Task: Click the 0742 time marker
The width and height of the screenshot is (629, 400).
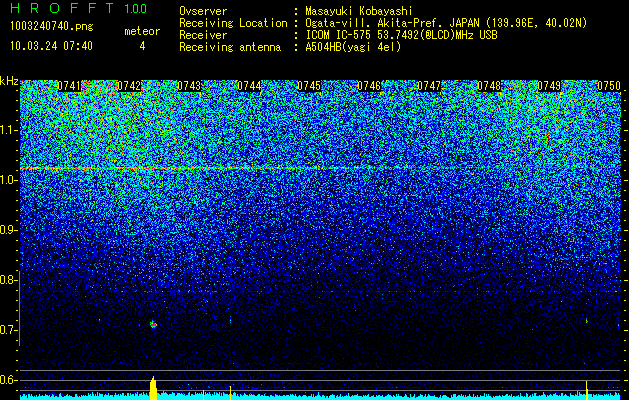Action: click(x=129, y=86)
